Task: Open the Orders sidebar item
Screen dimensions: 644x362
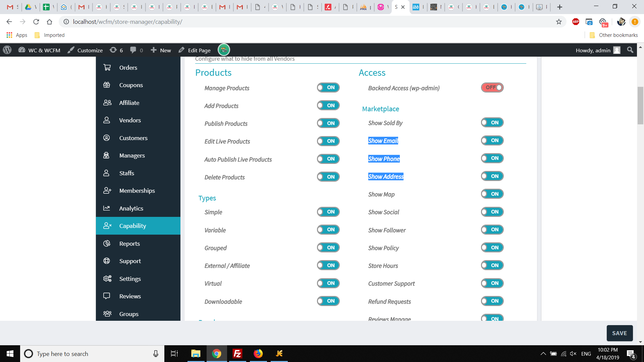Action: (x=138, y=67)
